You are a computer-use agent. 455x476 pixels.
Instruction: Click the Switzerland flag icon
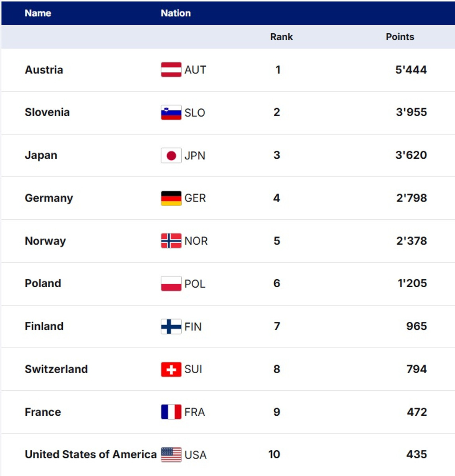(171, 369)
